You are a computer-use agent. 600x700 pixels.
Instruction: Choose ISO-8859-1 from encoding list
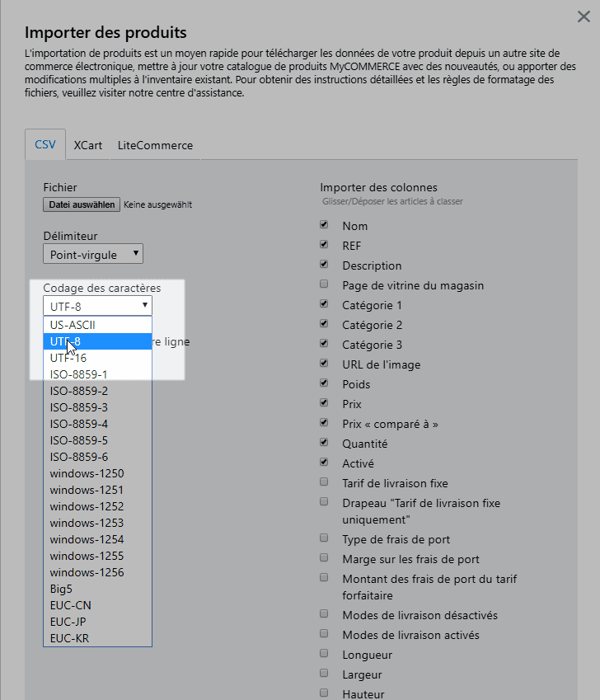[98, 374]
